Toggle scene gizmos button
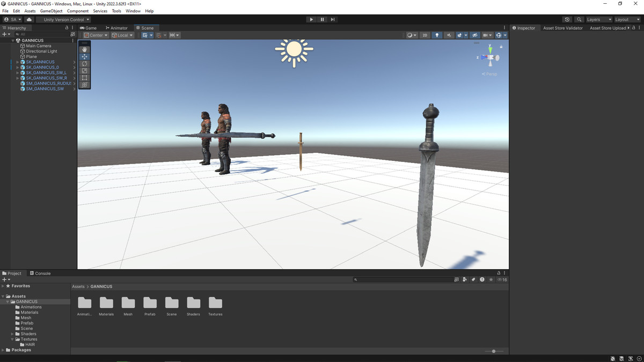Image resolution: width=644 pixels, height=362 pixels. [499, 35]
